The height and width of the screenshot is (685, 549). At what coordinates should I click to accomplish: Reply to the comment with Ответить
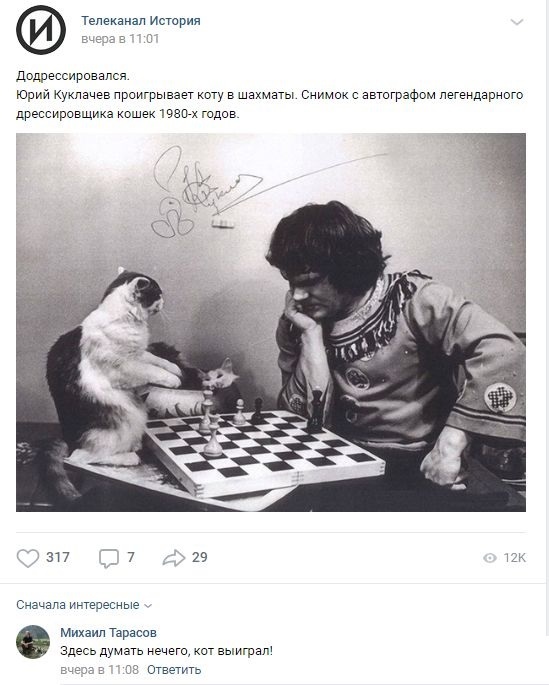(x=174, y=670)
